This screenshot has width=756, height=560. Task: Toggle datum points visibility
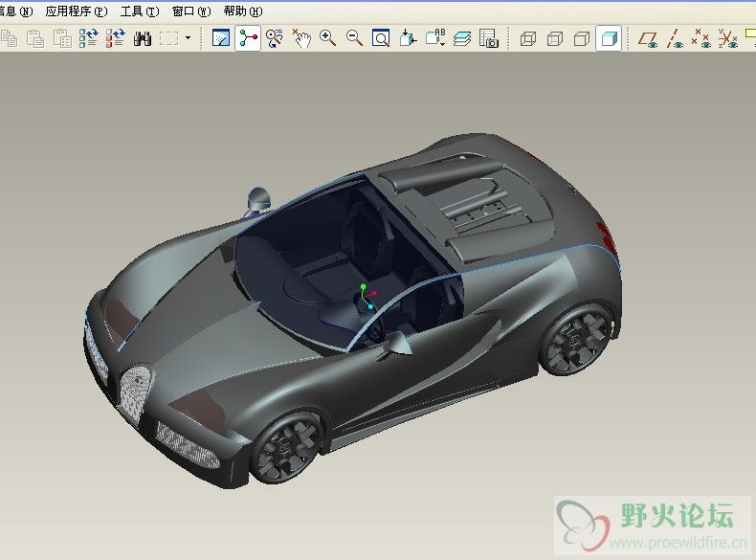pyautogui.click(x=701, y=38)
